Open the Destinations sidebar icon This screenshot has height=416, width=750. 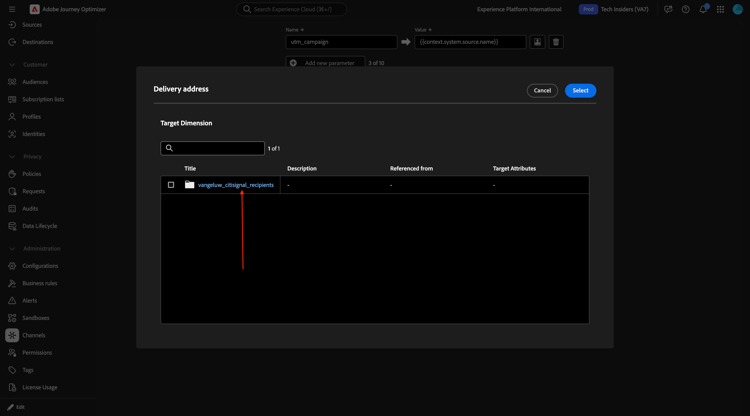point(12,42)
